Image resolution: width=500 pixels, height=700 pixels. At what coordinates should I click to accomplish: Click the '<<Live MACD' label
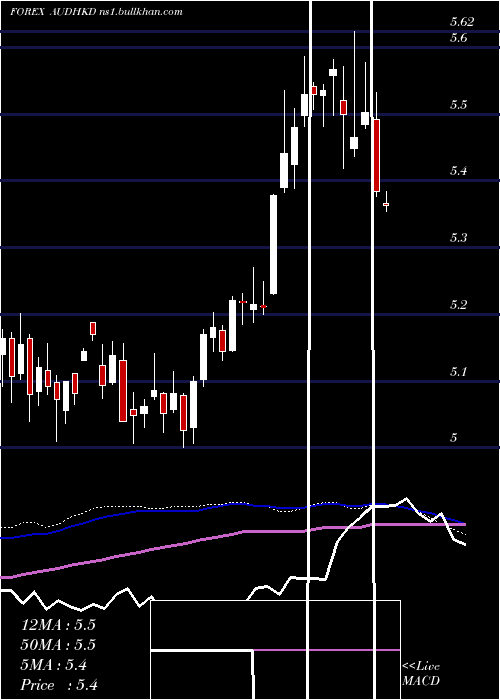(421, 674)
